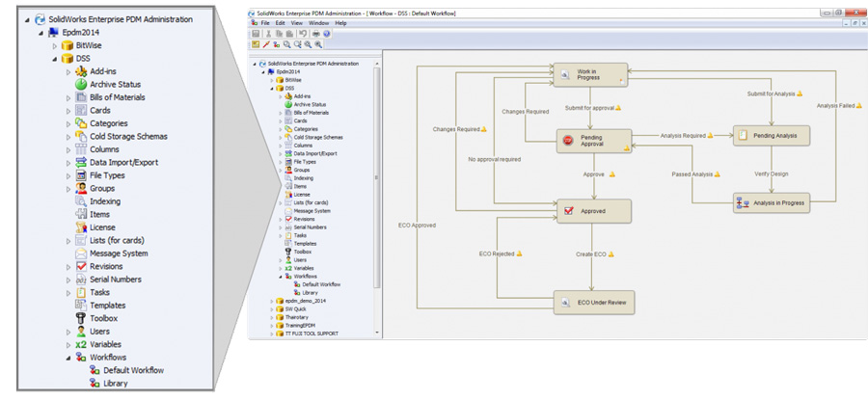Expand BitWise vault in enlarged tree panel
This screenshot has height=400, width=868.
tap(55, 45)
